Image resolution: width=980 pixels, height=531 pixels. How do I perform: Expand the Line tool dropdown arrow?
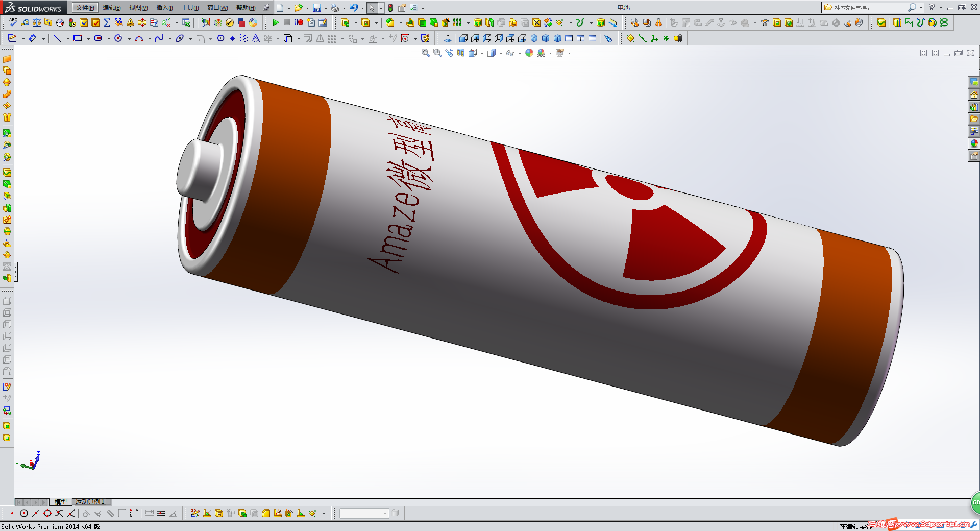[x=68, y=39]
